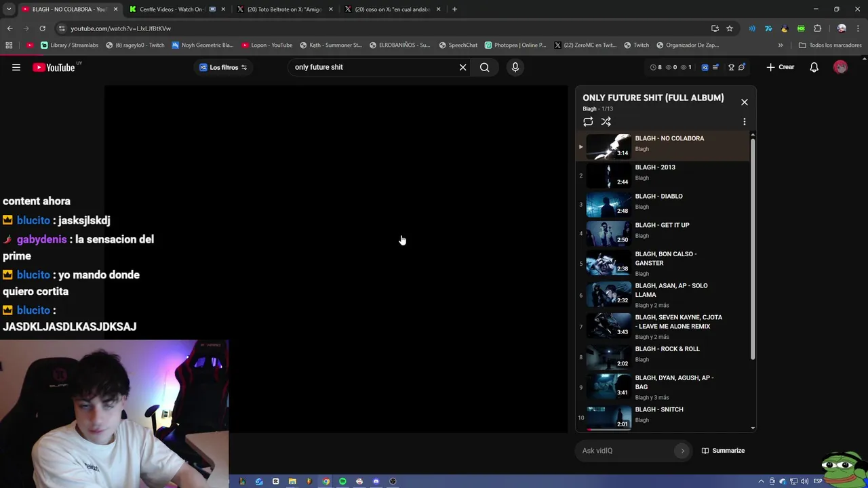The width and height of the screenshot is (868, 488).
Task: Open the apps grid in bookmarks bar
Action: point(9,45)
